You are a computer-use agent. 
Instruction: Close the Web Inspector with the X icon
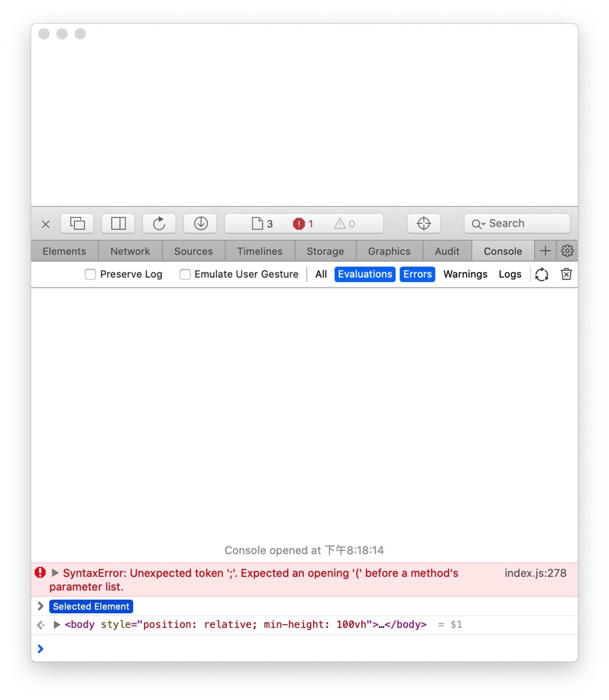[45, 224]
